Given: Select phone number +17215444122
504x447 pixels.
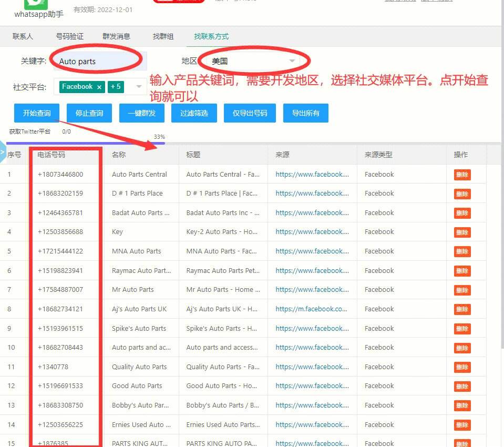Looking at the screenshot, I should [x=60, y=251].
